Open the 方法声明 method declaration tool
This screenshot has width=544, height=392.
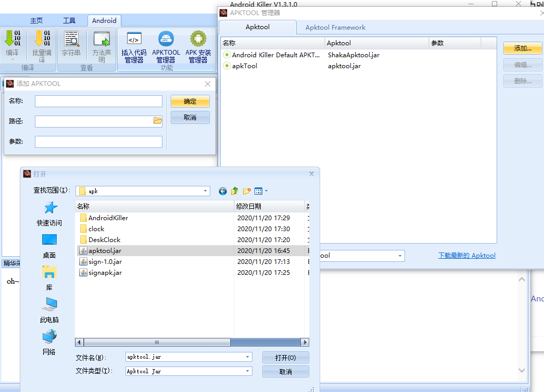102,46
